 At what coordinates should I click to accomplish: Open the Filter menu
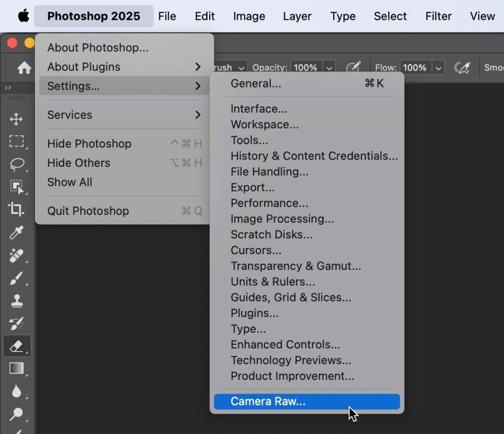pos(438,16)
